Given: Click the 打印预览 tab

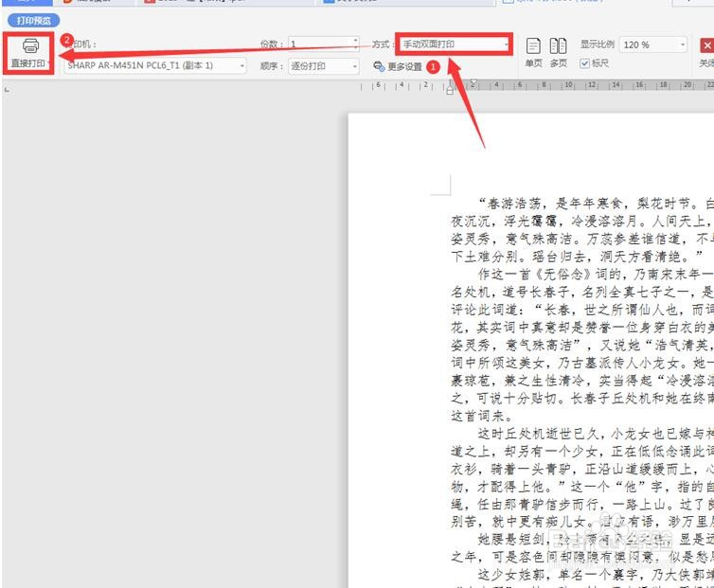Looking at the screenshot, I should [x=34, y=21].
